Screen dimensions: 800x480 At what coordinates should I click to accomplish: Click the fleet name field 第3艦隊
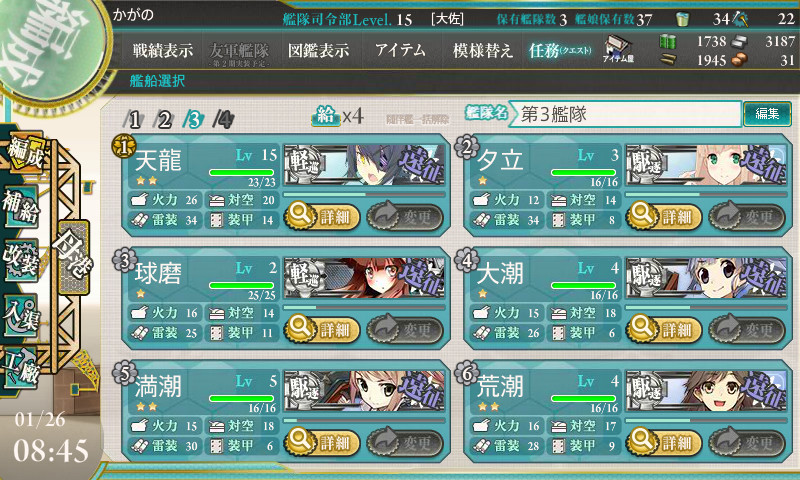[626, 114]
